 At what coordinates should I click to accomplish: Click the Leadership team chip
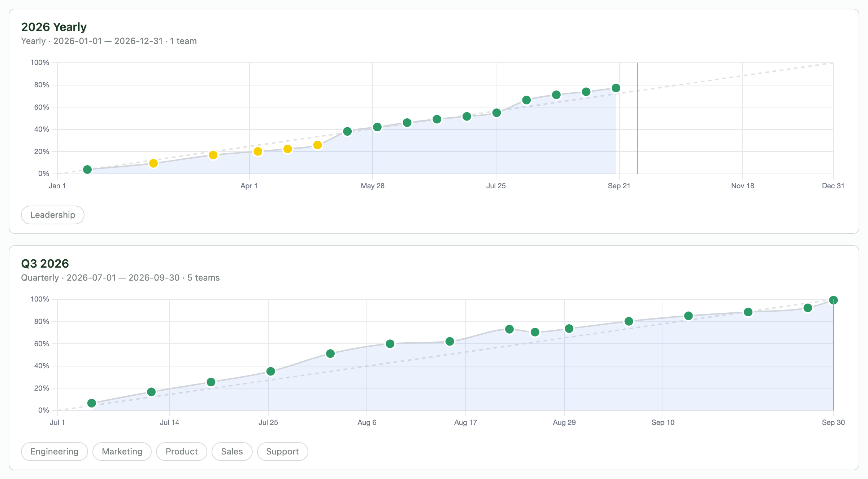(x=53, y=215)
